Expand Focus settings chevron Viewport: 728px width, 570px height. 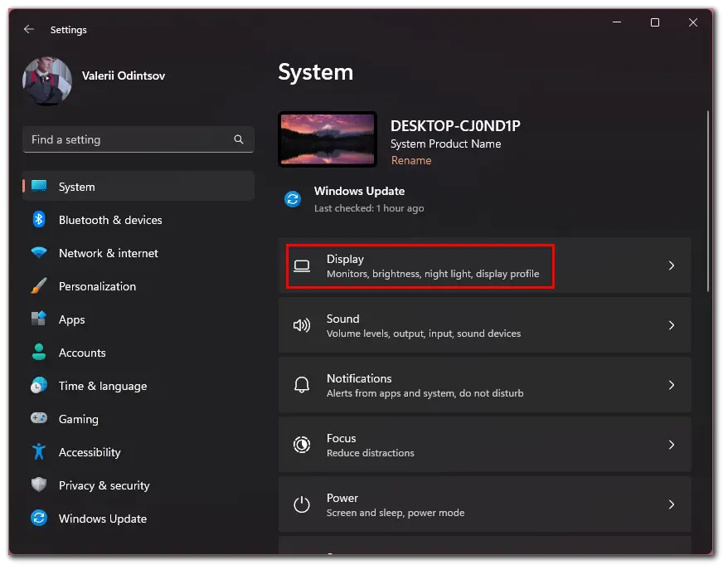click(672, 445)
